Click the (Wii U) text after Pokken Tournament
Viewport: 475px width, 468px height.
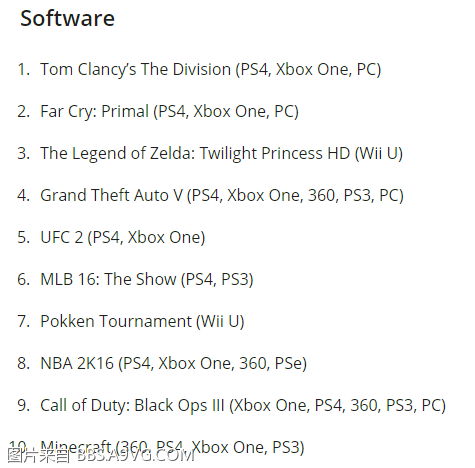pyautogui.click(x=220, y=322)
